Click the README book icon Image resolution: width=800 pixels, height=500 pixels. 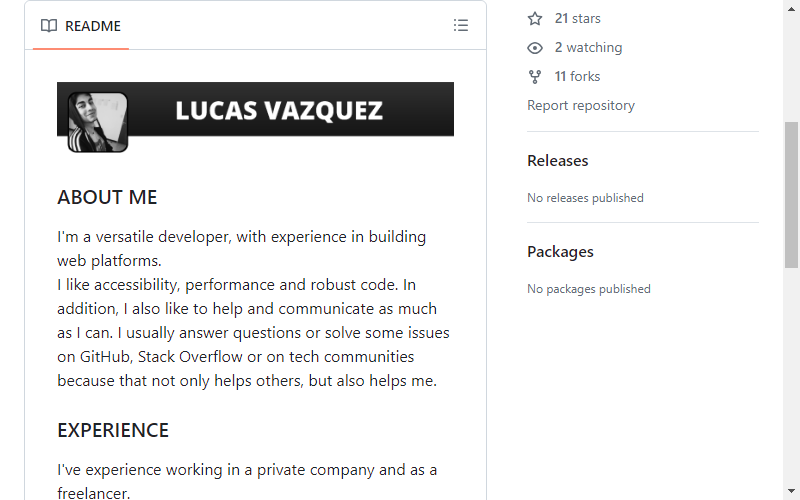[x=49, y=26]
